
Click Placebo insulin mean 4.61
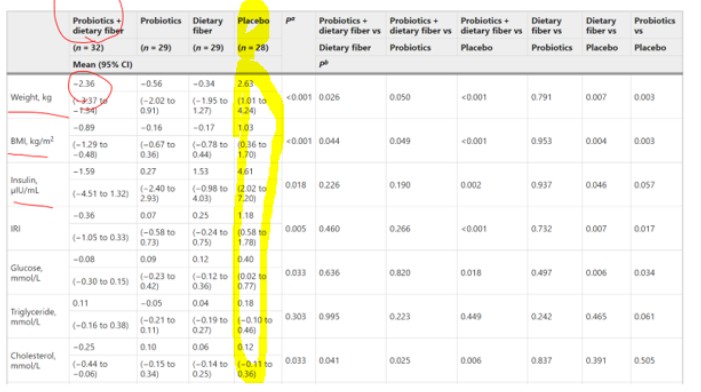click(245, 171)
